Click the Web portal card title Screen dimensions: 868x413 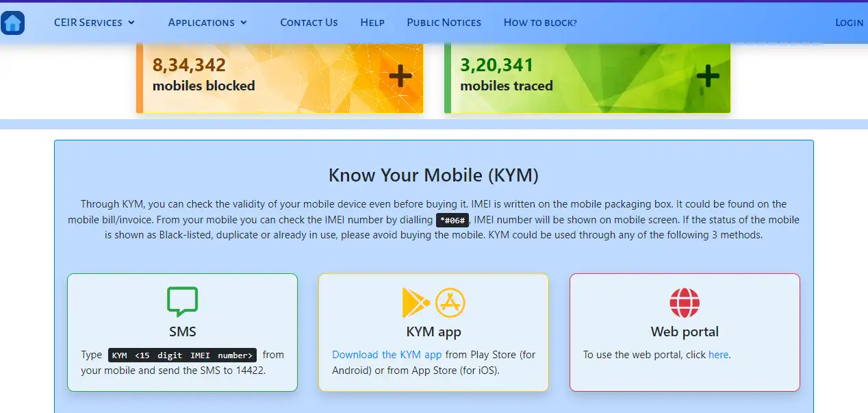coord(685,331)
